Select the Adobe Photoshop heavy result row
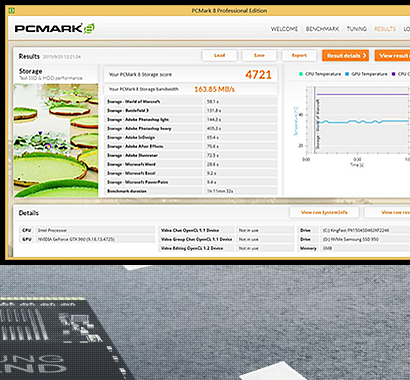Screen dimensions: 410x380 (x=191, y=128)
